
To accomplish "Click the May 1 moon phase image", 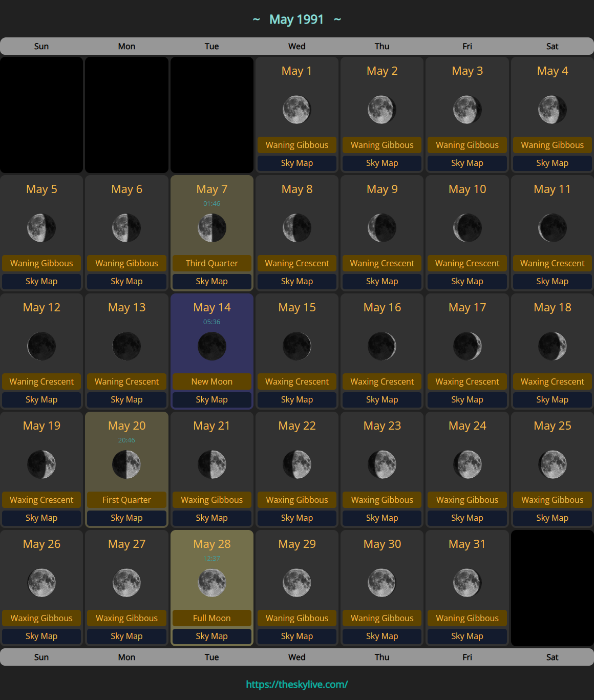I will [296, 110].
